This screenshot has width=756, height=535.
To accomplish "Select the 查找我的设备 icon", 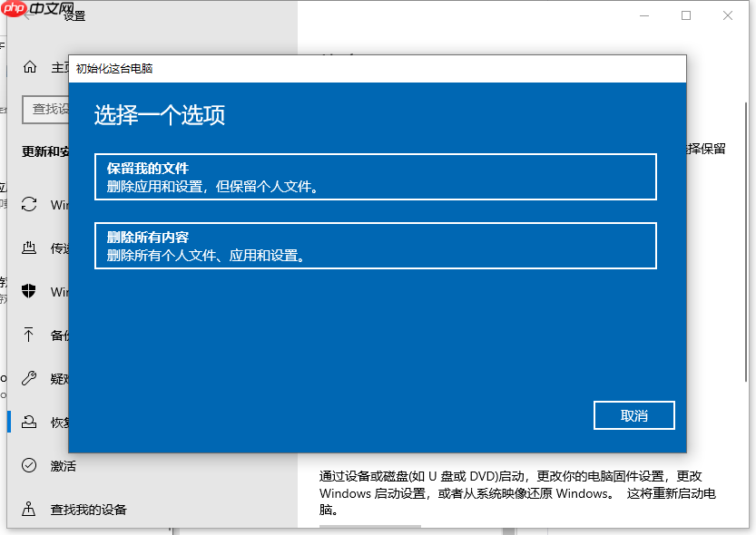I will click(x=29, y=509).
